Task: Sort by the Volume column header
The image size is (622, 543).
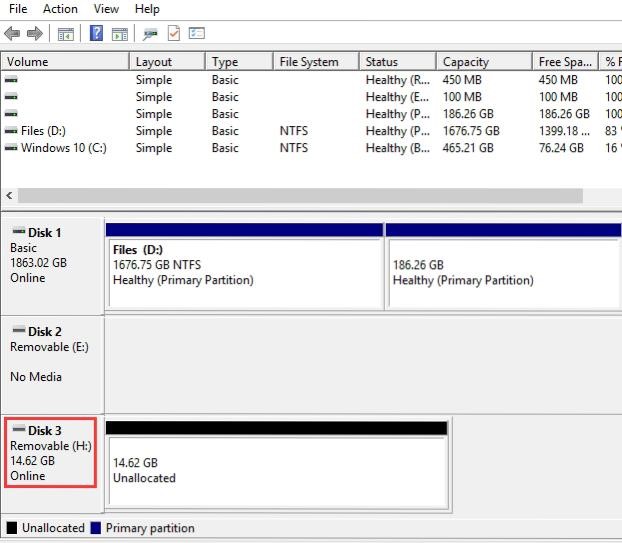Action: pyautogui.click(x=65, y=62)
